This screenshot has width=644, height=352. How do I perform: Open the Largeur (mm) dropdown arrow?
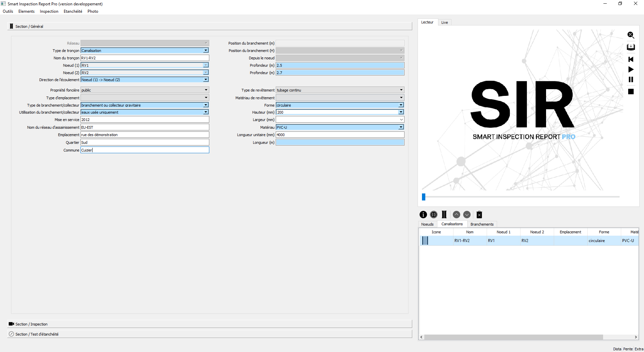coord(401,120)
